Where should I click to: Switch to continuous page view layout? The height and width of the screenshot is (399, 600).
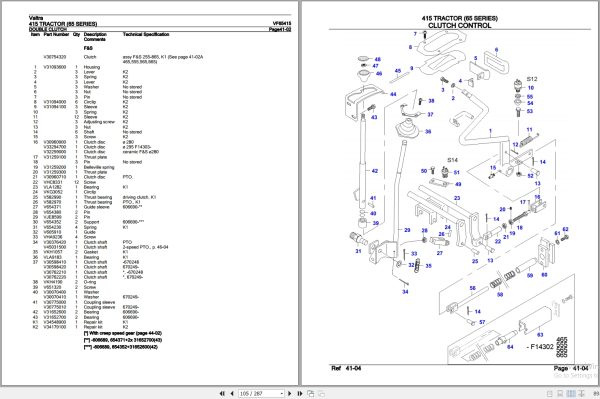coord(560,393)
